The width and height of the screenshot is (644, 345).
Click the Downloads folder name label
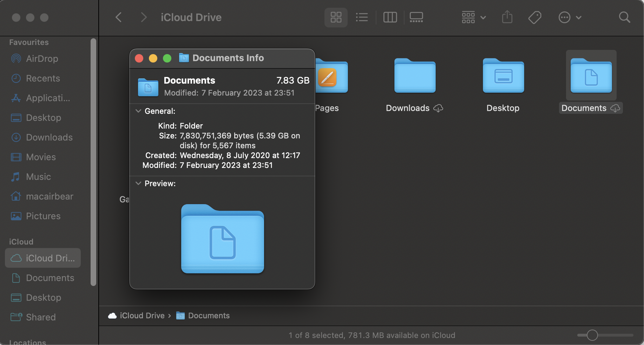point(408,108)
